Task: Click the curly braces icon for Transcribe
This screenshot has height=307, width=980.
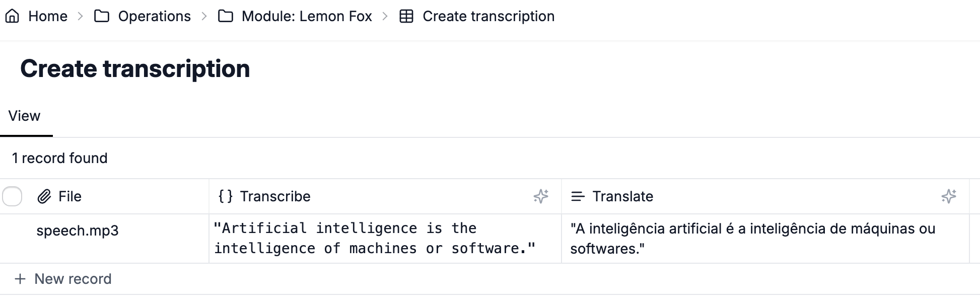Action: point(226,196)
